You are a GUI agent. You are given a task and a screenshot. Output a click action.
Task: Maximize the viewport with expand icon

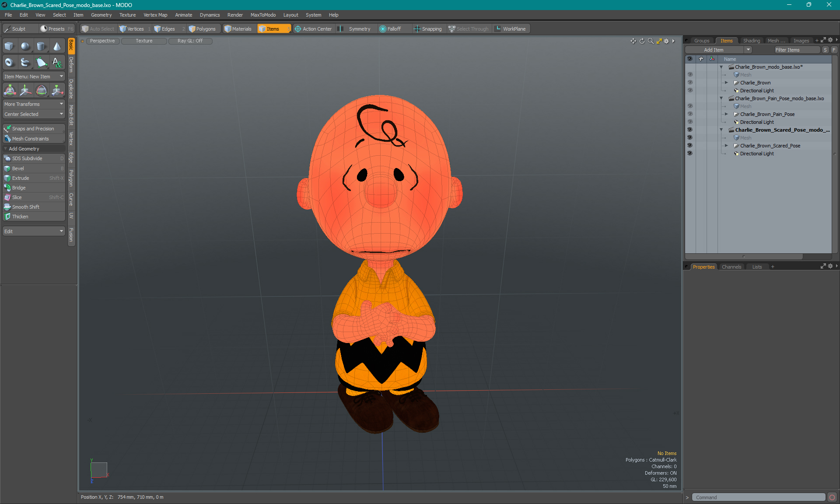click(x=659, y=41)
